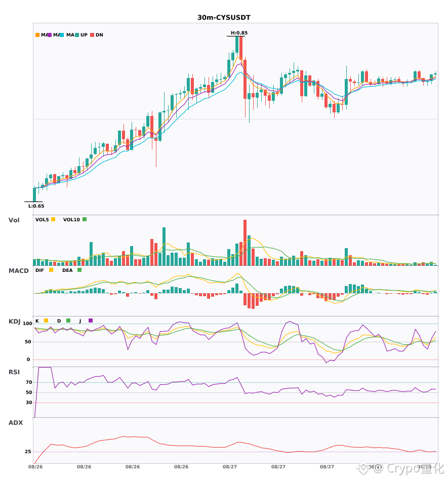The image size is (448, 481).
Task: Click the RSI axis value 30
Action: [x=29, y=403]
